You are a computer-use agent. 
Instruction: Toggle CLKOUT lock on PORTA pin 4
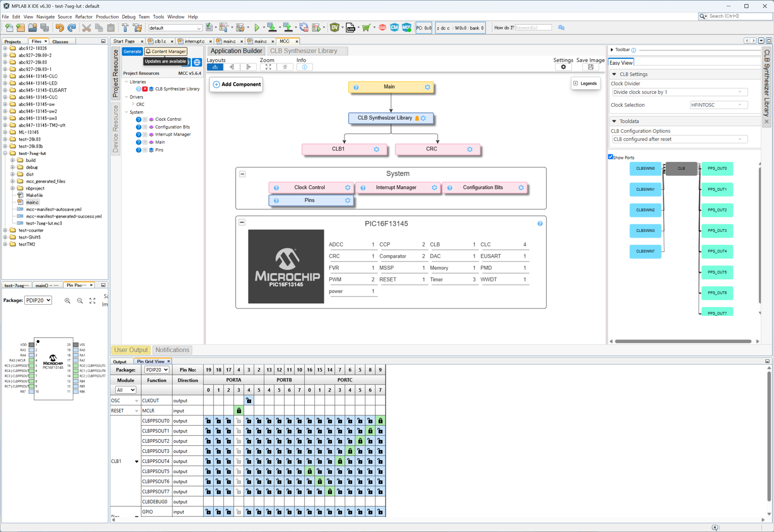pyautogui.click(x=249, y=401)
